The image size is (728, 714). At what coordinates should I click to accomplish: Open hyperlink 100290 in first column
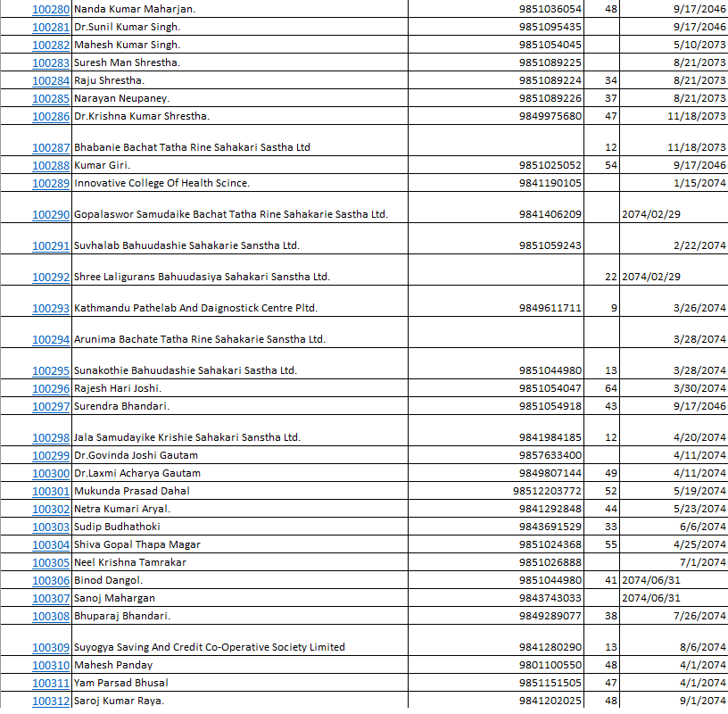pyautogui.click(x=51, y=214)
